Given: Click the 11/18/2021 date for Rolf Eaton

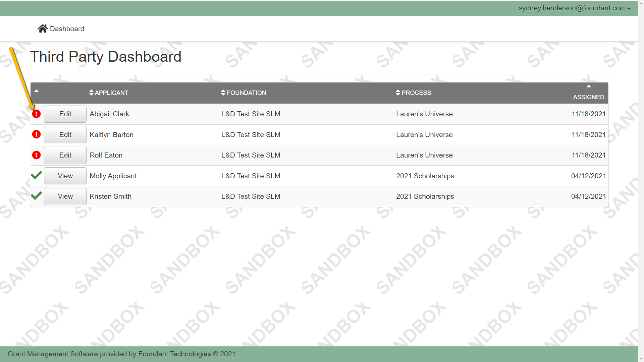Looking at the screenshot, I should click(x=589, y=155).
